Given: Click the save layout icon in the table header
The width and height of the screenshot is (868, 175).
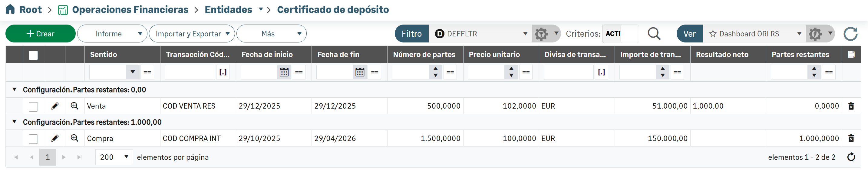Looking at the screenshot, I should (851, 54).
